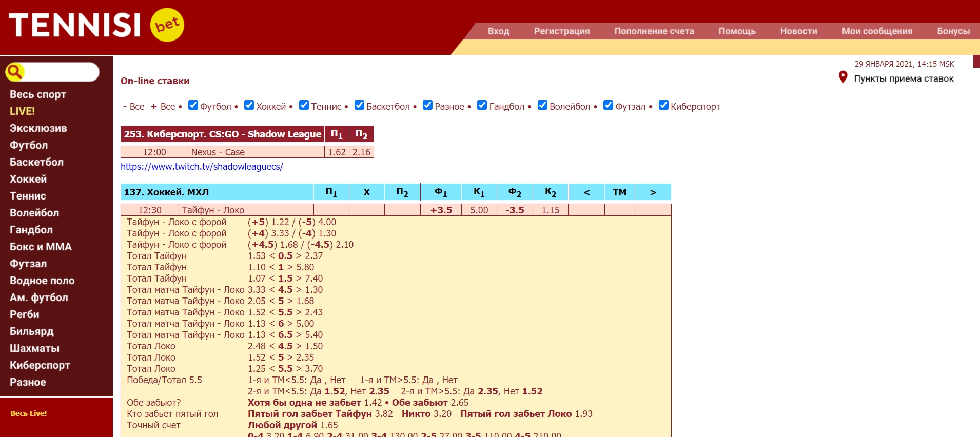Bet on Nexus win at 1.62

tap(337, 152)
